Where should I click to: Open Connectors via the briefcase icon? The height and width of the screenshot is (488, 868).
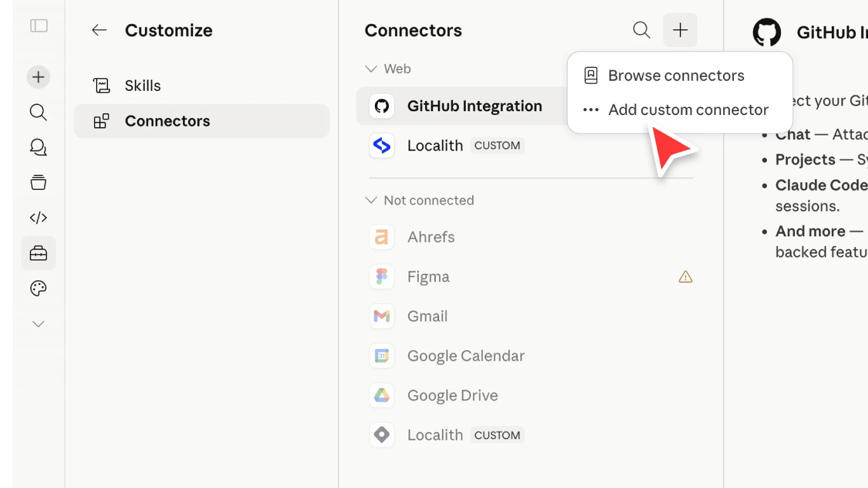point(38,252)
